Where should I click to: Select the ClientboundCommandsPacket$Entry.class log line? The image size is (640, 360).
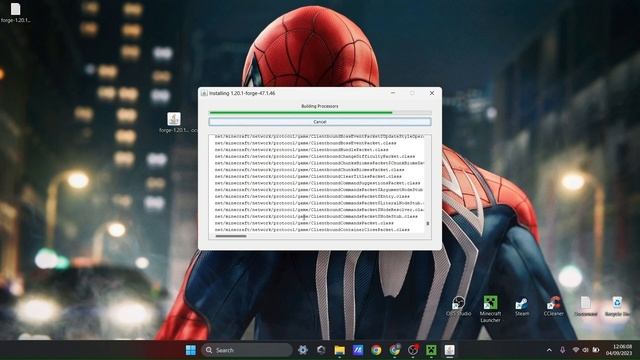(x=312, y=196)
